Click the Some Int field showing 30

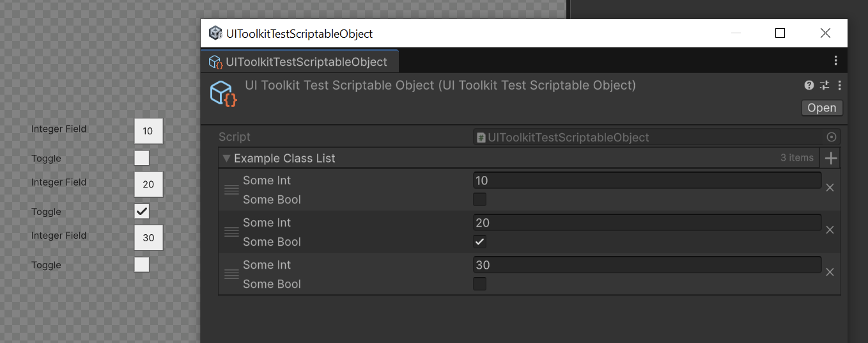pyautogui.click(x=647, y=265)
